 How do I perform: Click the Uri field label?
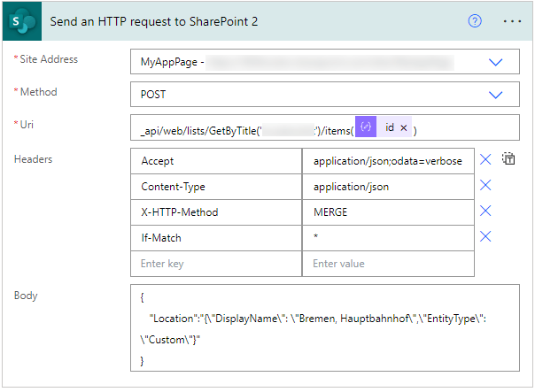point(27,125)
